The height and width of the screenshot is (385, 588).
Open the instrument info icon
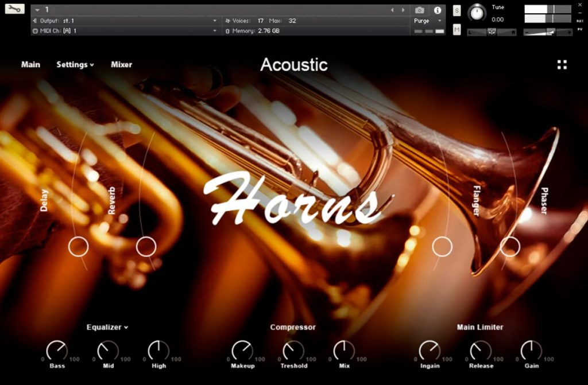(437, 10)
